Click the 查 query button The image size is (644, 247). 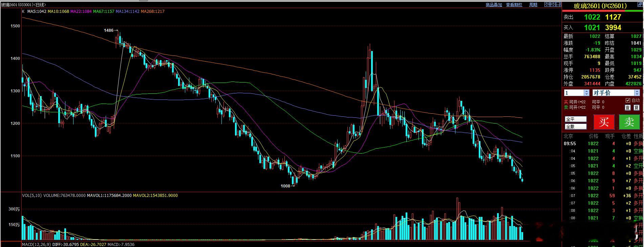(x=627, y=108)
